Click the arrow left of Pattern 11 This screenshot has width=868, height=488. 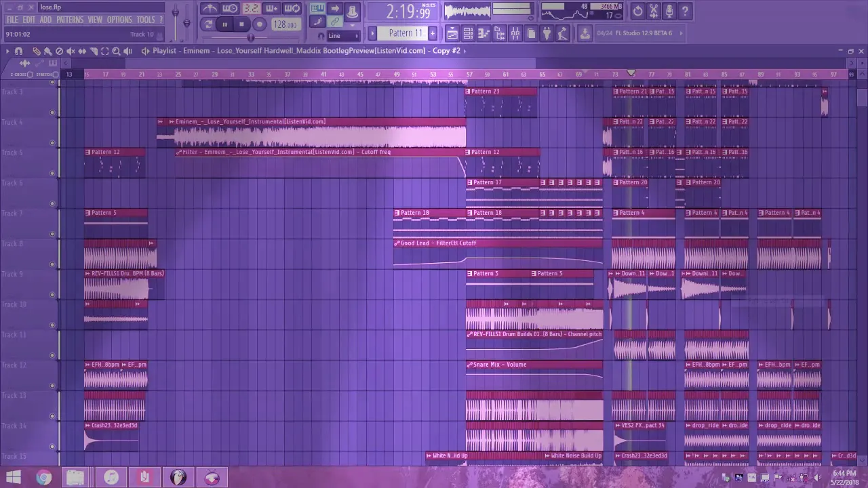372,33
